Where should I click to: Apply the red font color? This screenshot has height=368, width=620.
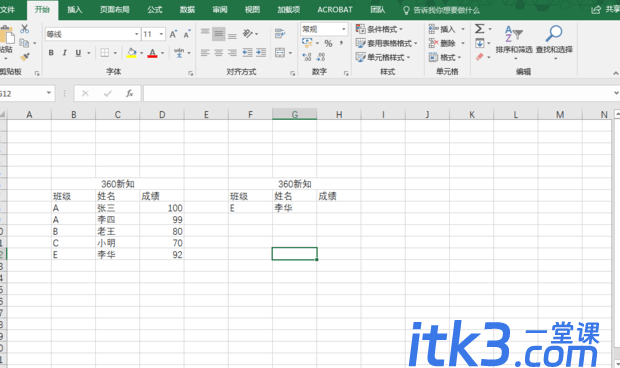153,53
